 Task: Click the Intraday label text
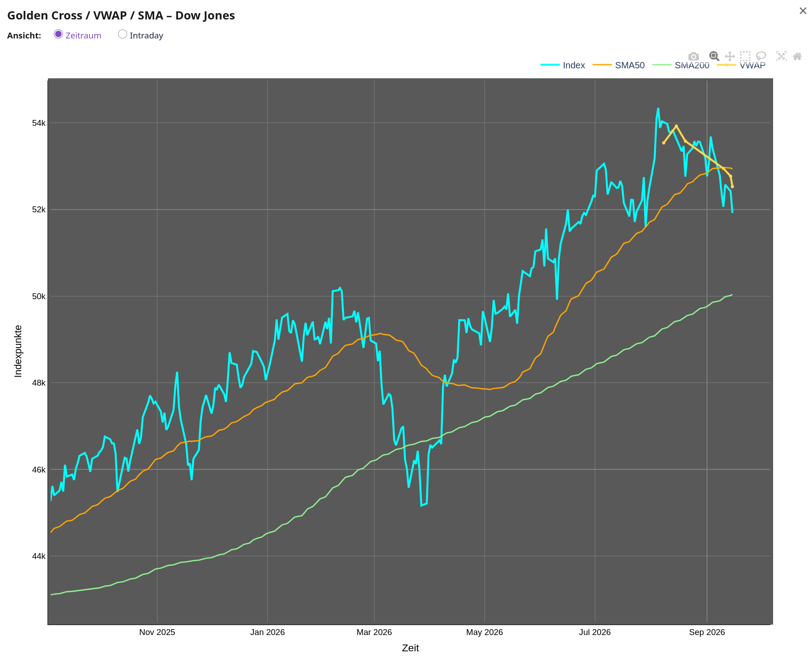coord(146,35)
